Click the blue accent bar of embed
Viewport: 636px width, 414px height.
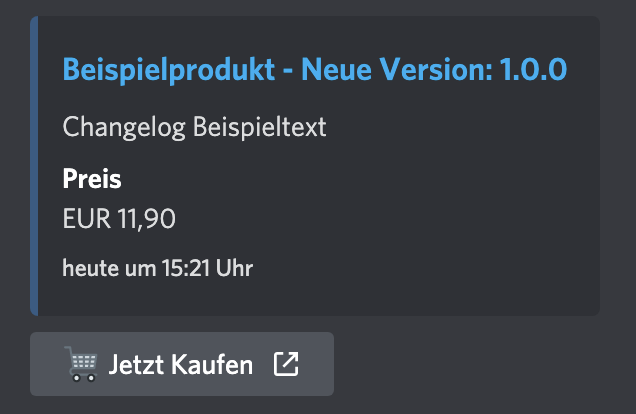click(x=33, y=165)
